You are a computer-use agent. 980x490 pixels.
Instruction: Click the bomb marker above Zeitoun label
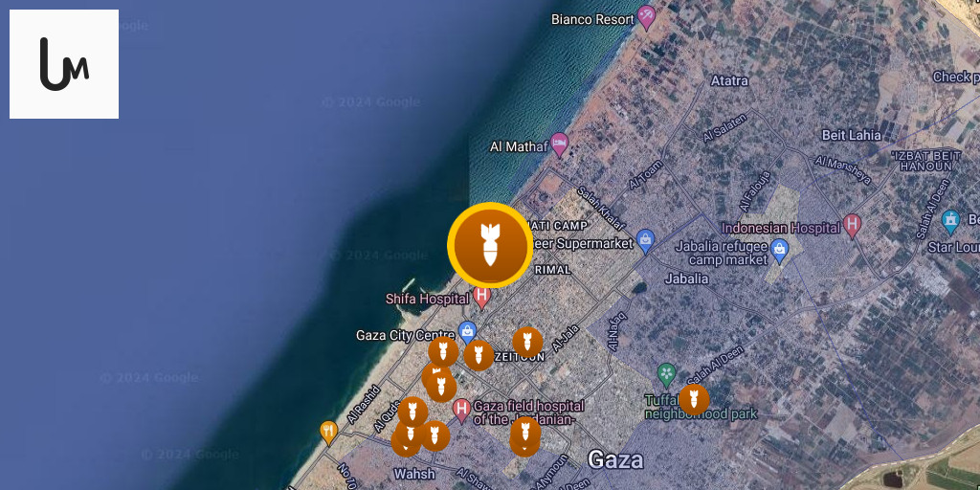point(527,342)
